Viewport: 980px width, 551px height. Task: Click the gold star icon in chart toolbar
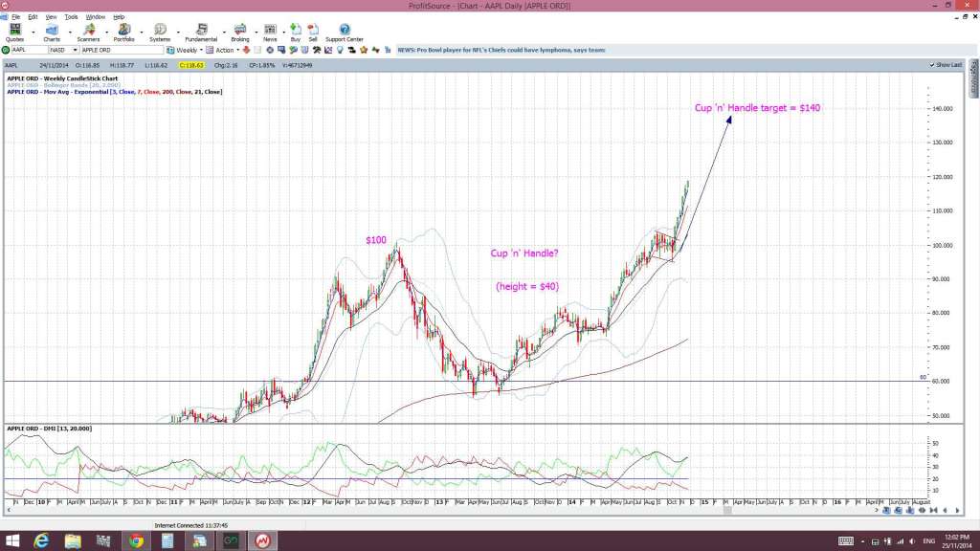(364, 50)
